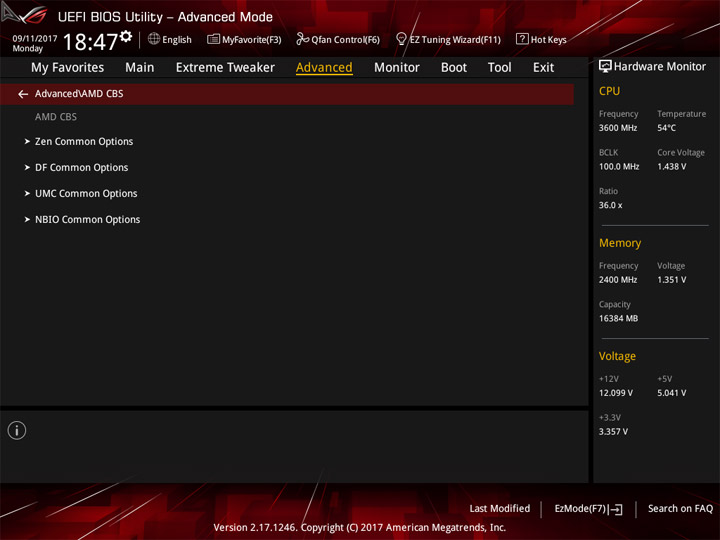Click the EZ Tuning Wizard bulb icon
The image size is (720, 540).
pos(401,39)
